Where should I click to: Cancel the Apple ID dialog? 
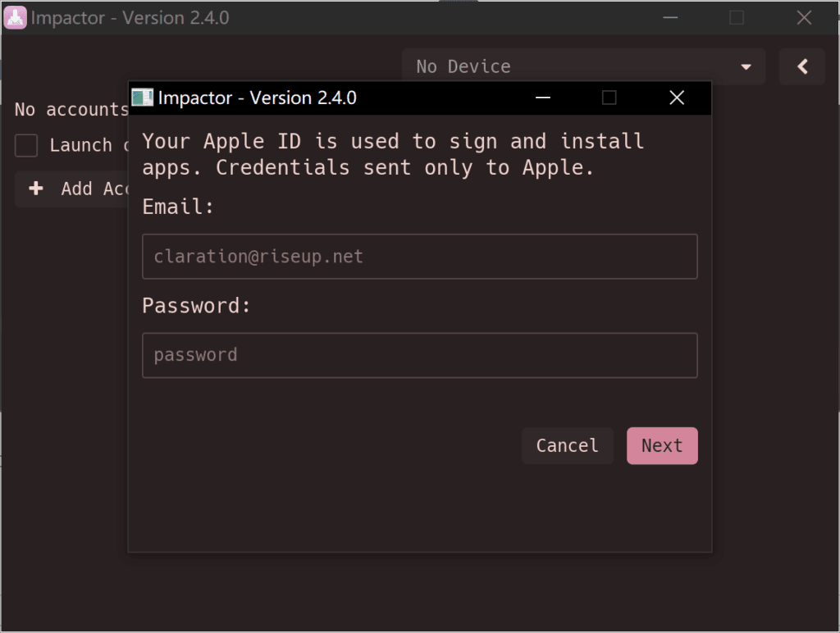568,445
